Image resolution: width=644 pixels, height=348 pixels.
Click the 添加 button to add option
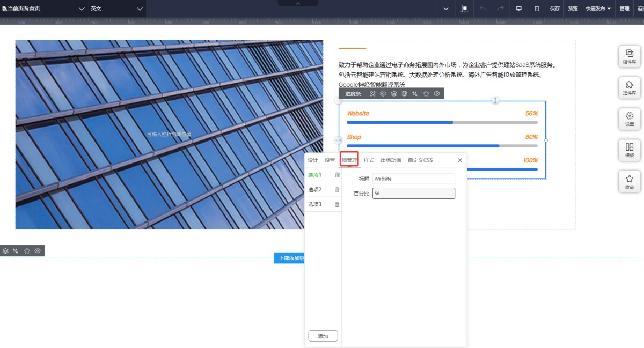pos(323,336)
